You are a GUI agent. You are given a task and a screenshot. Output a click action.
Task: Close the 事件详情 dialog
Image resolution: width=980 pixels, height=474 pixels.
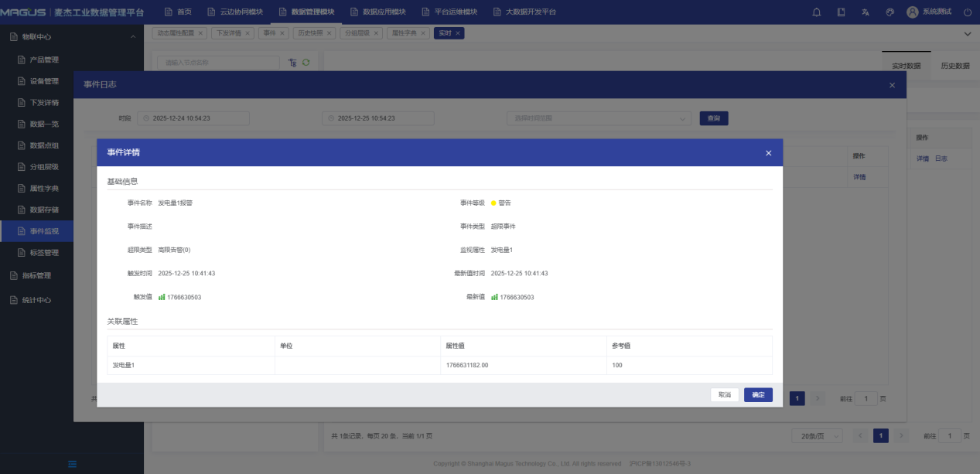(768, 153)
